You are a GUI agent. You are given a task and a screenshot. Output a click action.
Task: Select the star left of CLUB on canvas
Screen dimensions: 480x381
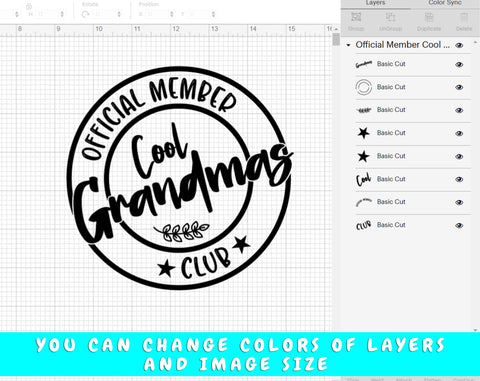point(166,269)
